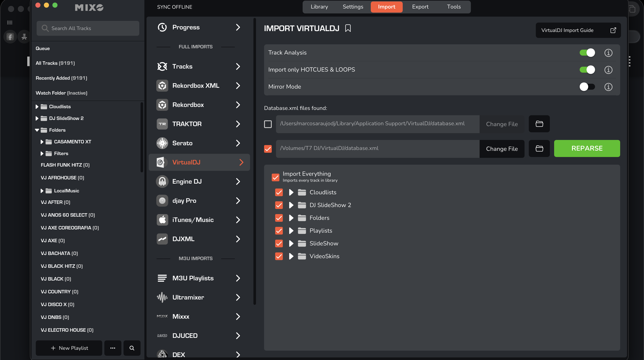The height and width of the screenshot is (360, 644).
Task: Expand Playlists in the import list
Action: coord(291,231)
